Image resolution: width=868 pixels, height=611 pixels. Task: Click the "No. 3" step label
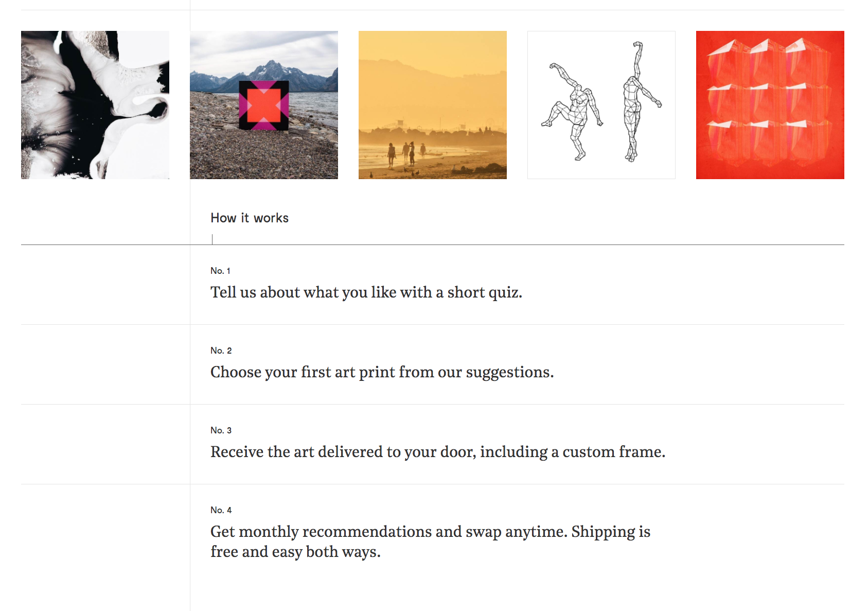(221, 430)
